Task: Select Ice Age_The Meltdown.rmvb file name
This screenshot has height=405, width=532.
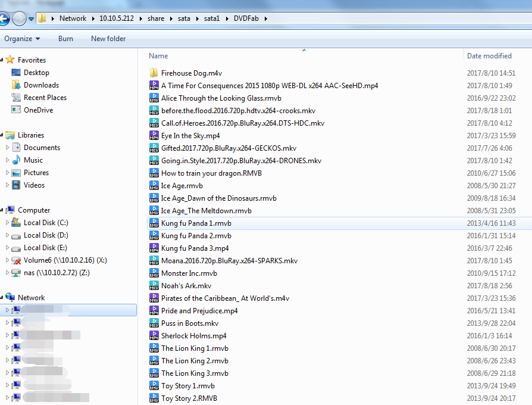Action: coord(206,211)
